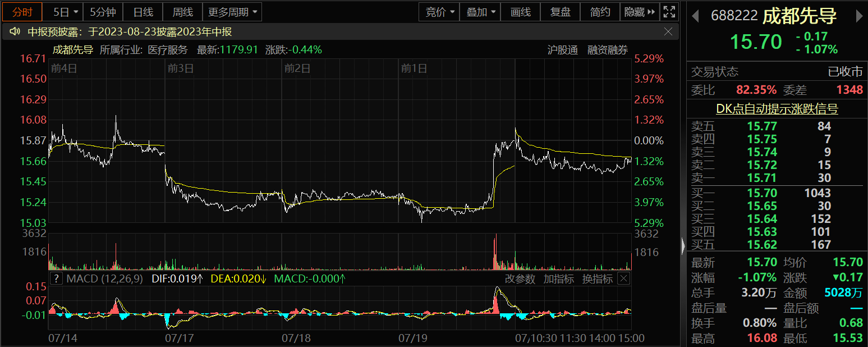Viewport: 868px width, 347px height.
Task: Click the 总手 3.20万 value
Action: point(759,293)
